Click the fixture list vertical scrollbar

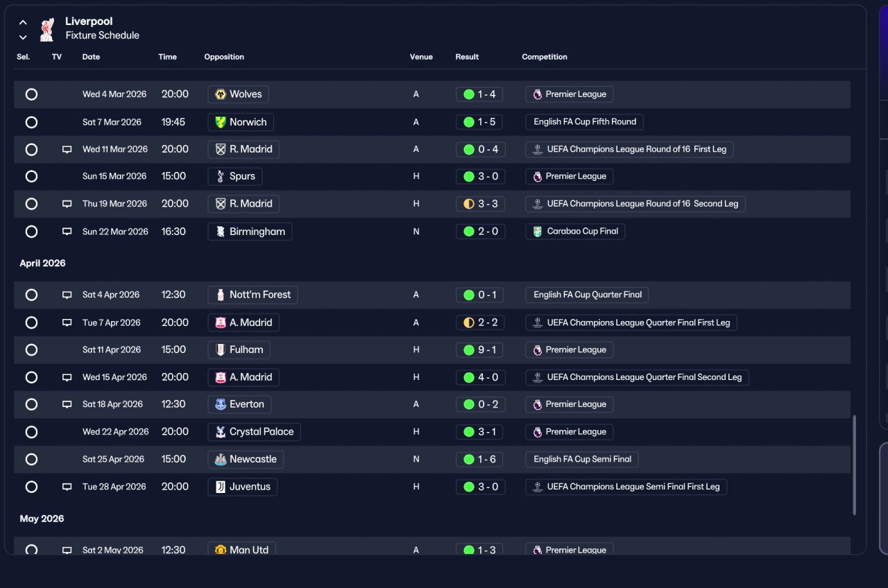(x=854, y=465)
